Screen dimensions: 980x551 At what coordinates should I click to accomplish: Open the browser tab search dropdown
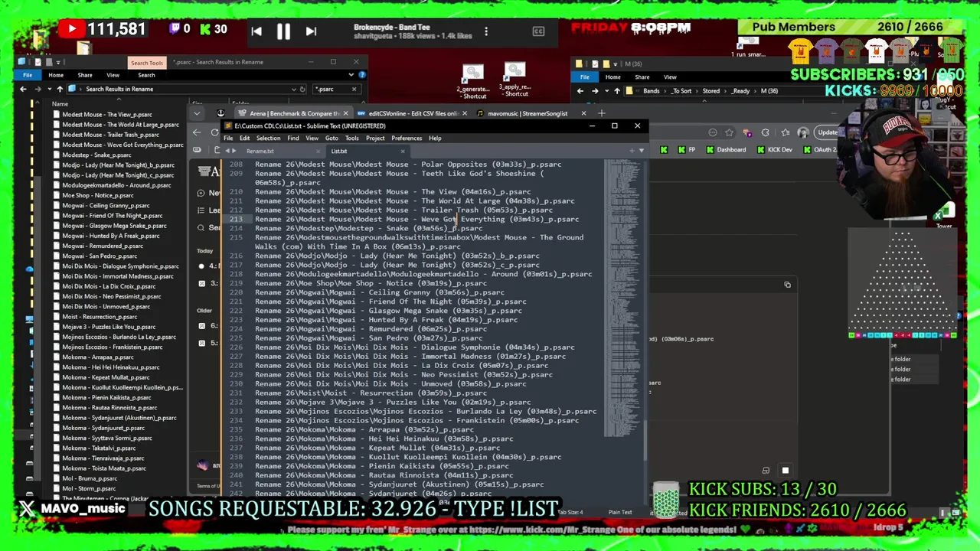(x=197, y=113)
